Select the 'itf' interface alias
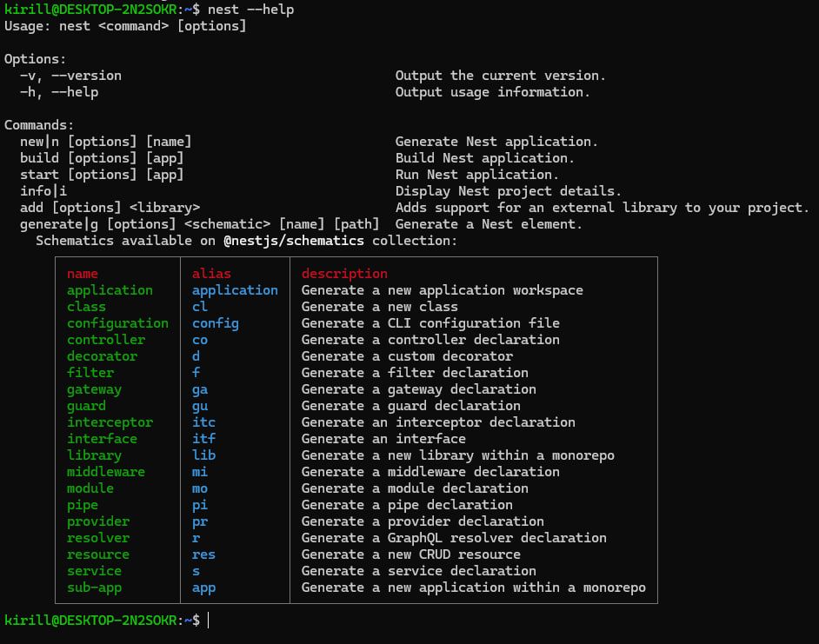The image size is (819, 644). [203, 439]
